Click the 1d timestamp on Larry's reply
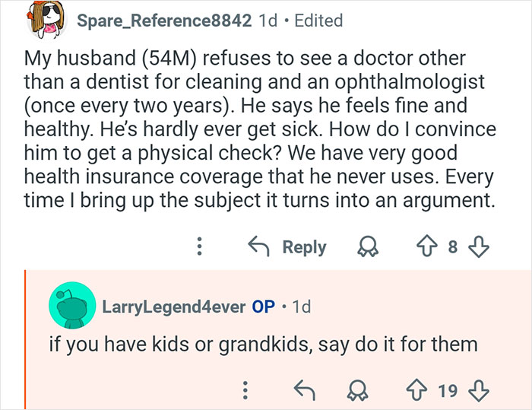Viewport: 532px width, 410px height. (x=301, y=307)
